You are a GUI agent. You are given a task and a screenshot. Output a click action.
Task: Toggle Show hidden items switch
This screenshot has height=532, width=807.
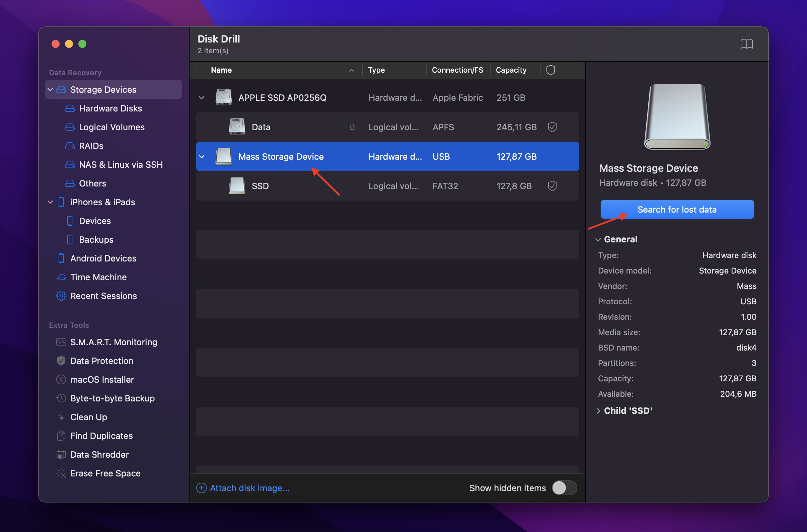pyautogui.click(x=564, y=488)
